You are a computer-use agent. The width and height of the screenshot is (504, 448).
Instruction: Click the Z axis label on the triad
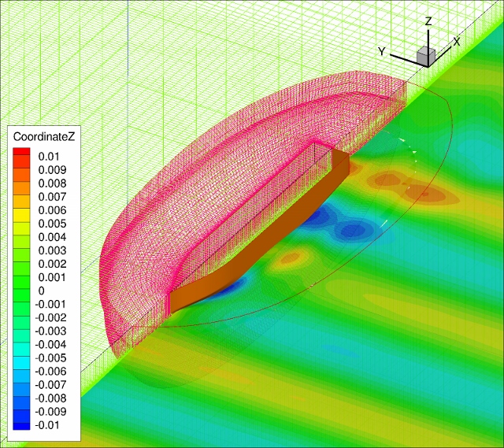428,21
